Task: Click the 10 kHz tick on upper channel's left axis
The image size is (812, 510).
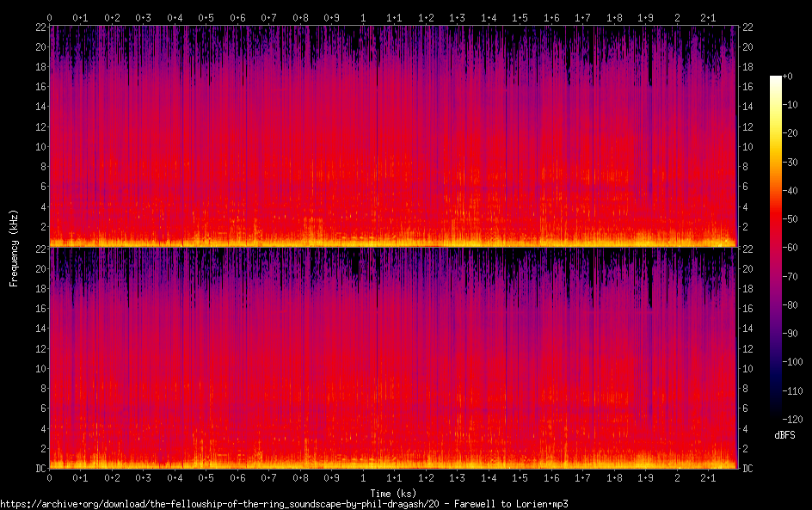Action: coord(39,147)
